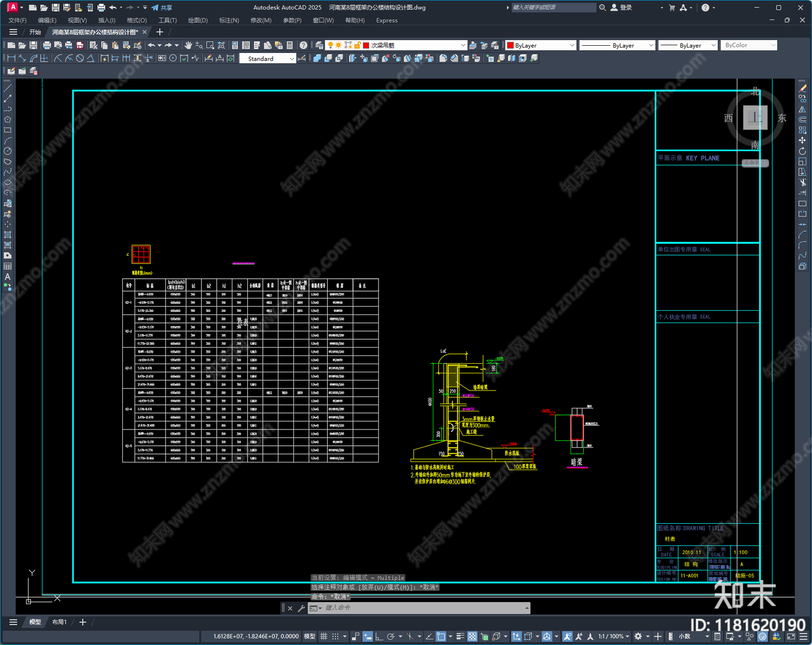Click the Move tool in the right toolbar

click(x=802, y=140)
